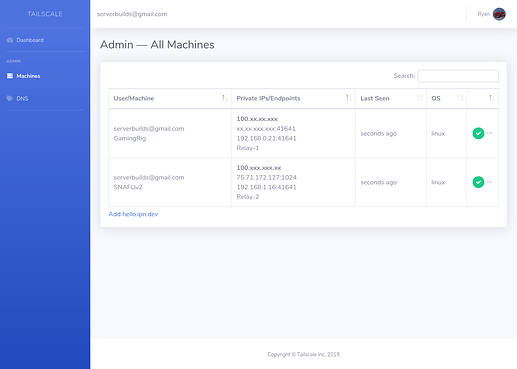
Task: Click serverbuilds@gmail.com in SNAFUv2 row
Action: coord(149,178)
